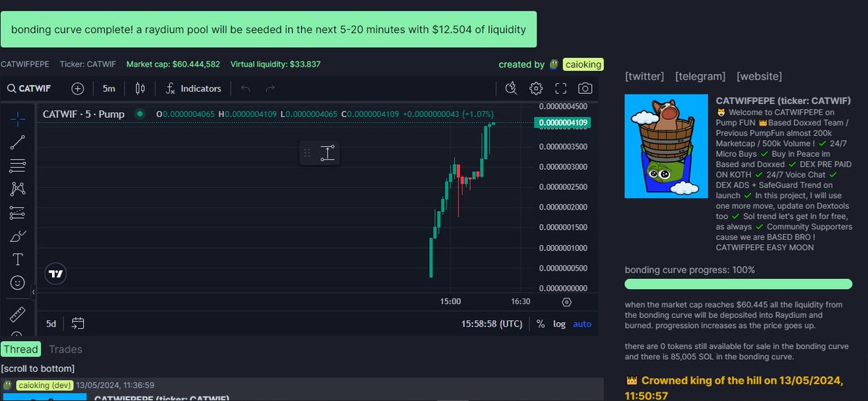Click the Virtual liquidity value text
The image size is (868, 401).
(275, 64)
